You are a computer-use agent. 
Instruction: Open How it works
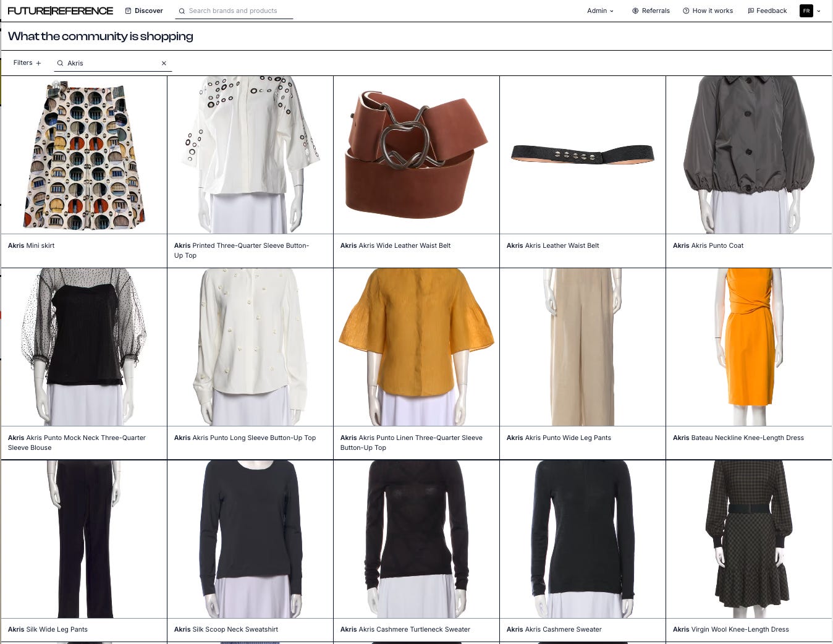708,11
